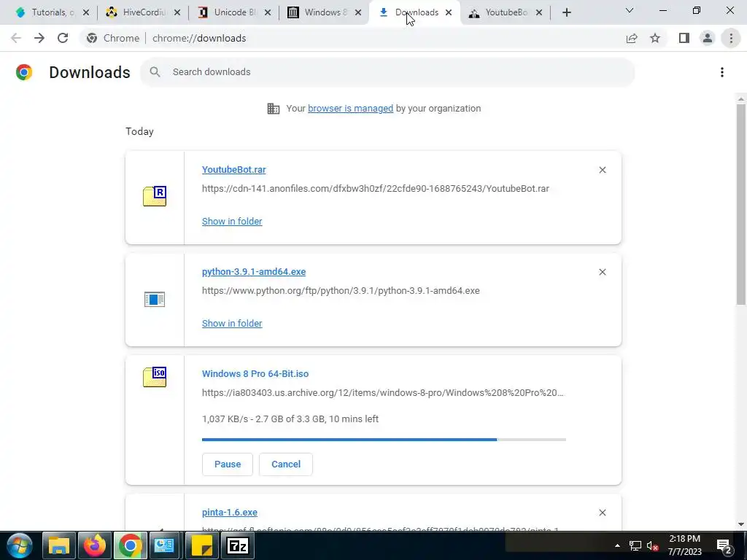
Task: Open Downloads page more actions menu
Action: (722, 72)
